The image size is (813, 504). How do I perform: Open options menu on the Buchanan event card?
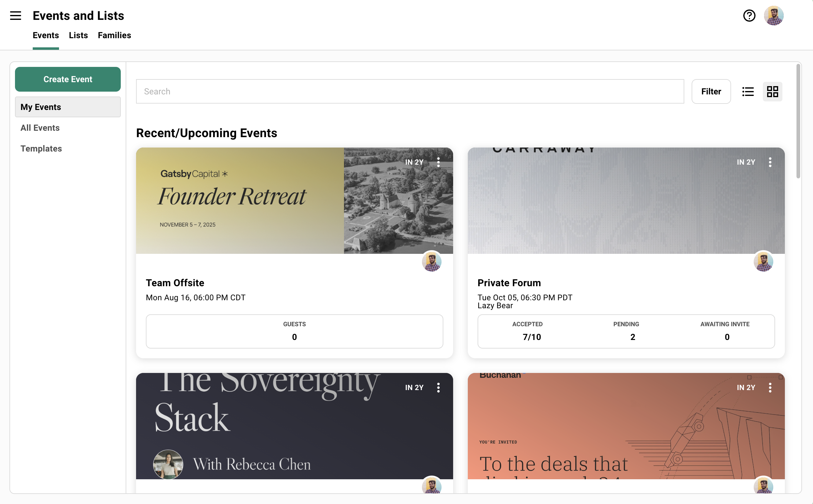click(770, 387)
